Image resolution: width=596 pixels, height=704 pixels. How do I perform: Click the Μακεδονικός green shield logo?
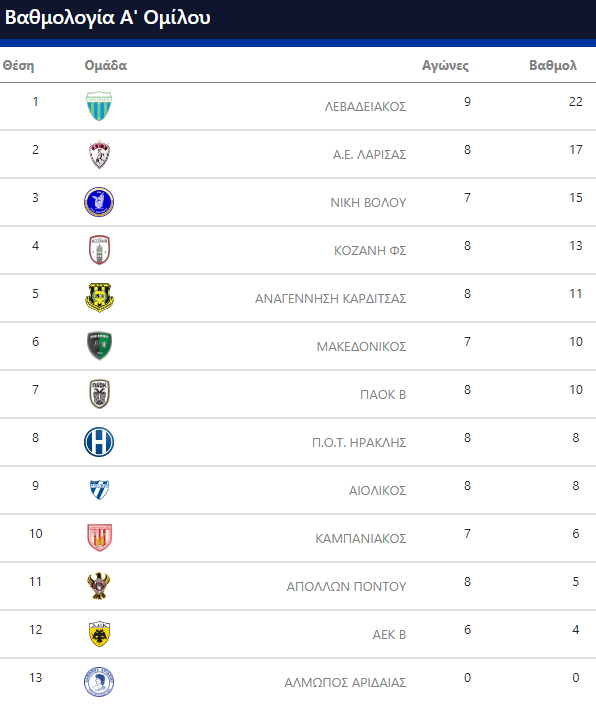[99, 346]
